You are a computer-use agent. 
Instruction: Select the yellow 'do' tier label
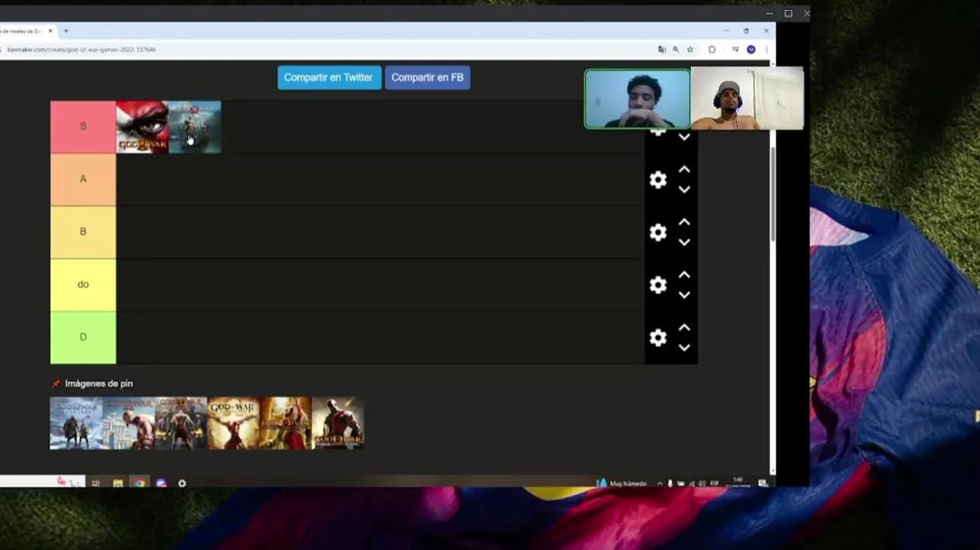(83, 285)
